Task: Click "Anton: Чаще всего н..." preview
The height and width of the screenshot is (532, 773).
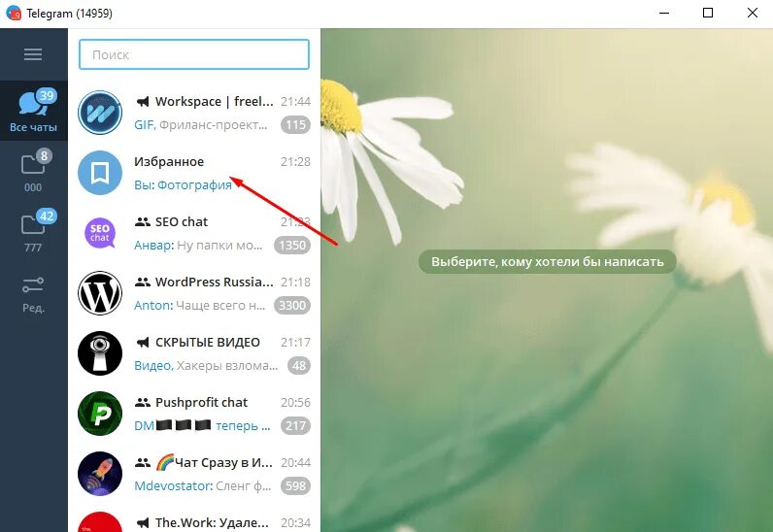Action: [200, 305]
